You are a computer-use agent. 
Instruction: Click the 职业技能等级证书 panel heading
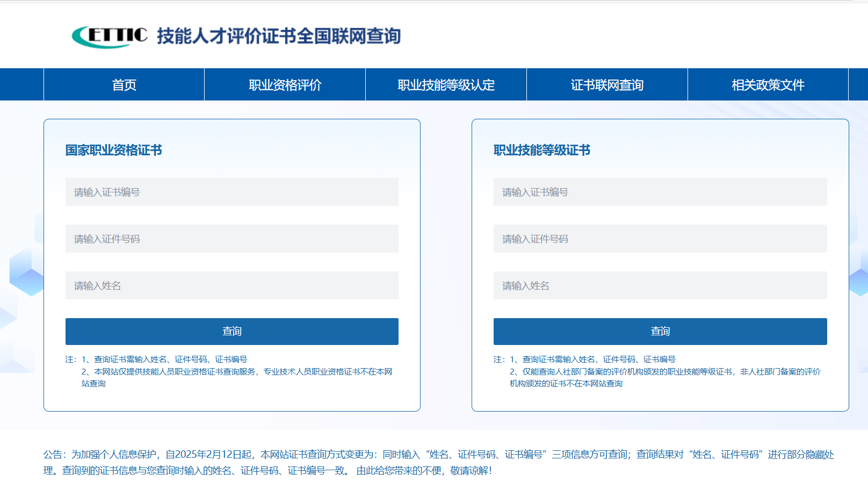coord(541,150)
